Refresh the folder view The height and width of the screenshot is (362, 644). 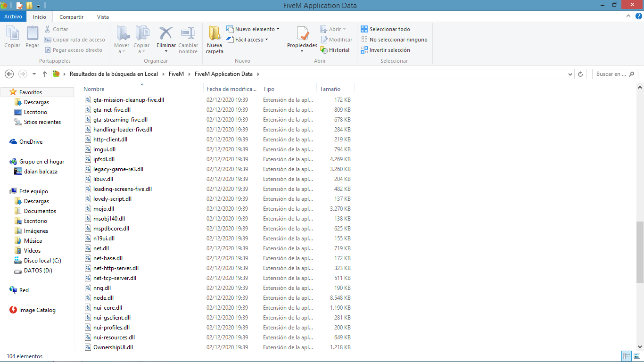[x=580, y=74]
